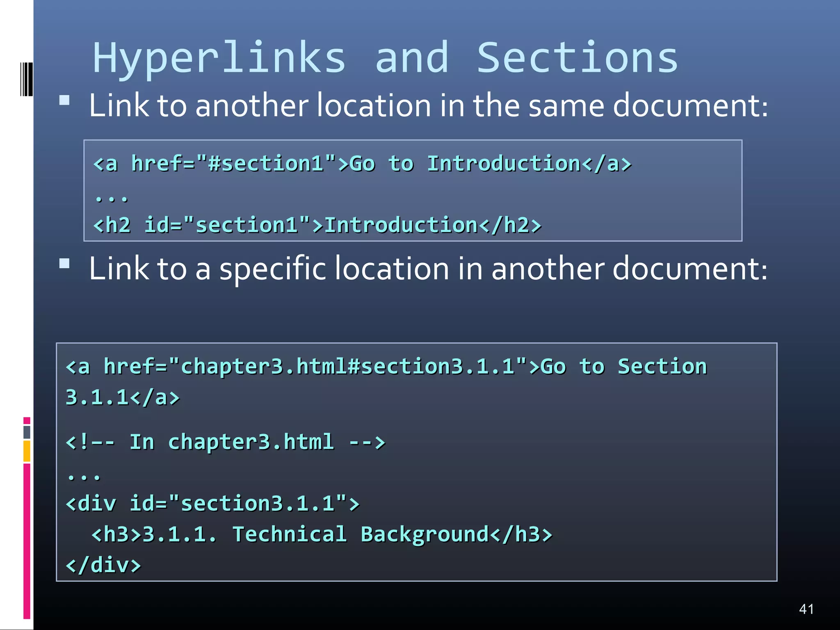Click ellipsis line in first code box
The width and height of the screenshot is (840, 630).
click(112, 198)
